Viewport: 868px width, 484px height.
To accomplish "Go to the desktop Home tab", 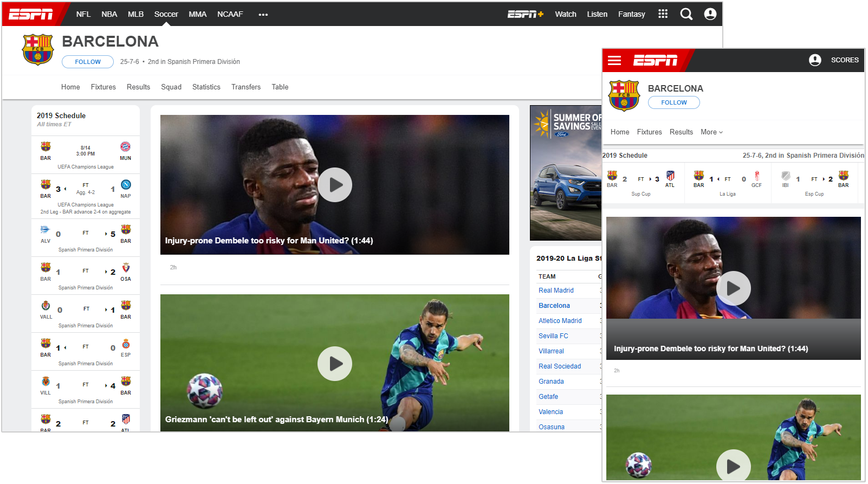I will tap(70, 87).
